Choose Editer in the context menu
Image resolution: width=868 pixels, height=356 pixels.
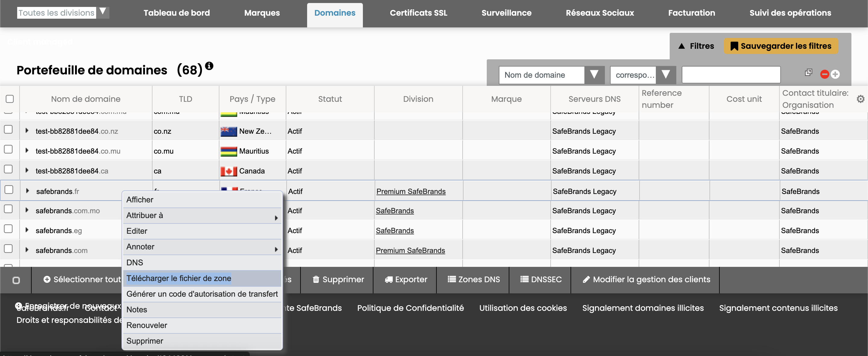tap(202, 231)
